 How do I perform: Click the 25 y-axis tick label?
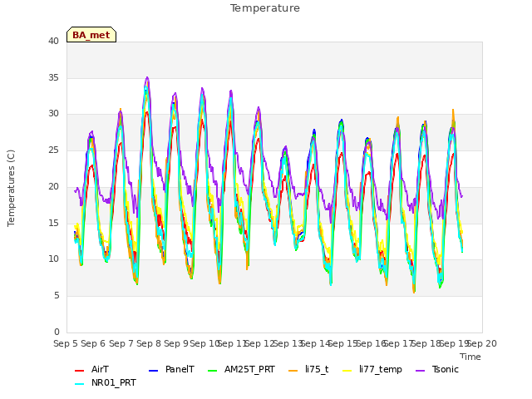point(53,150)
